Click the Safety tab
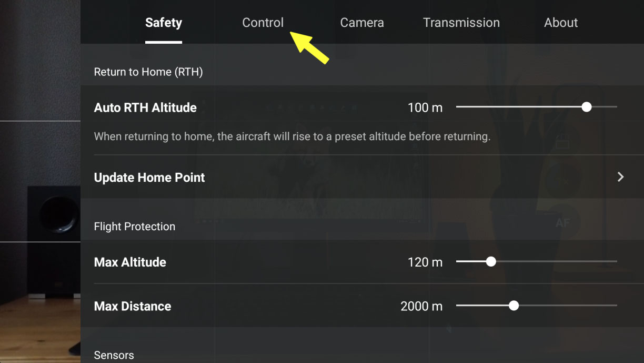Viewport: 644px width, 363px height. [x=164, y=23]
